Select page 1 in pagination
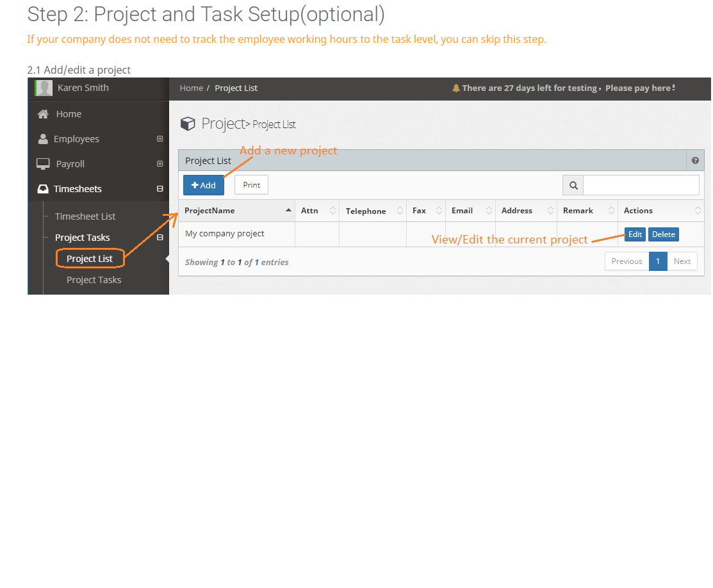The height and width of the screenshot is (588, 713). pos(657,261)
